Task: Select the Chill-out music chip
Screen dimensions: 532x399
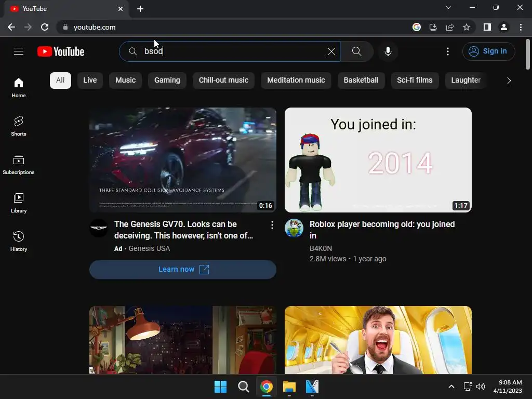Action: (x=223, y=81)
